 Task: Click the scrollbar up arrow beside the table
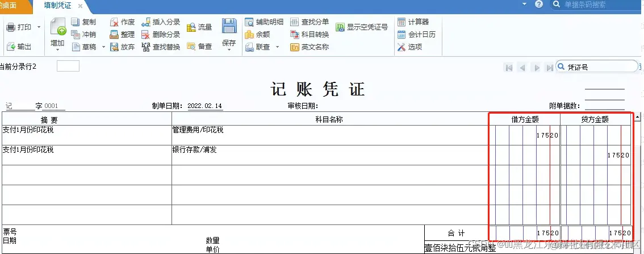(637, 117)
